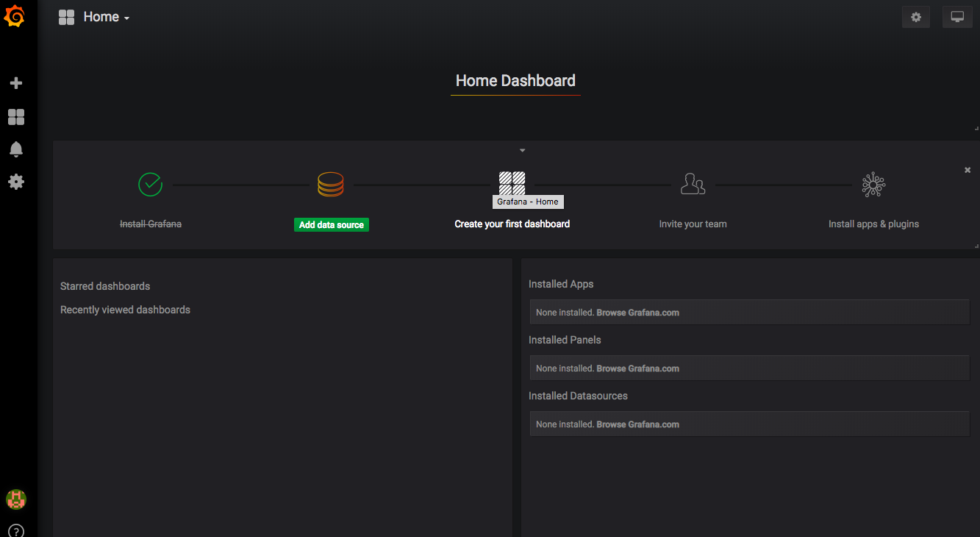
Task: Click the Create your first dashboard icon
Action: point(512,184)
